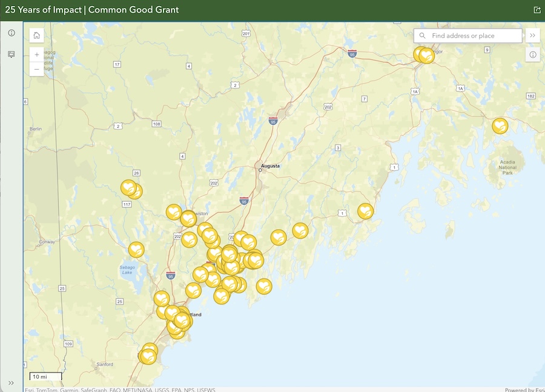This screenshot has width=545, height=392.
Task: Open map credits via the info button top right
Action: click(x=532, y=55)
